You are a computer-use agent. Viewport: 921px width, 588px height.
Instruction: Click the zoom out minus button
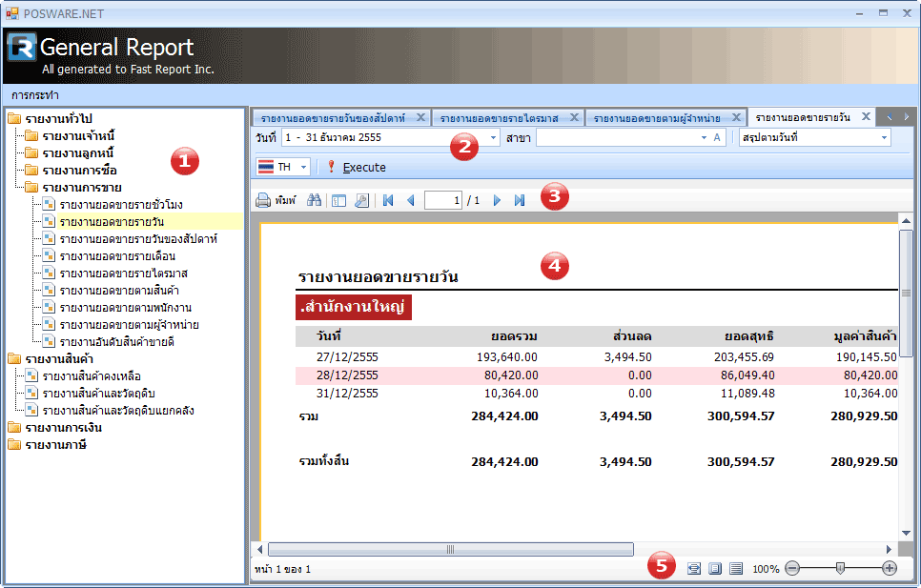point(792,568)
